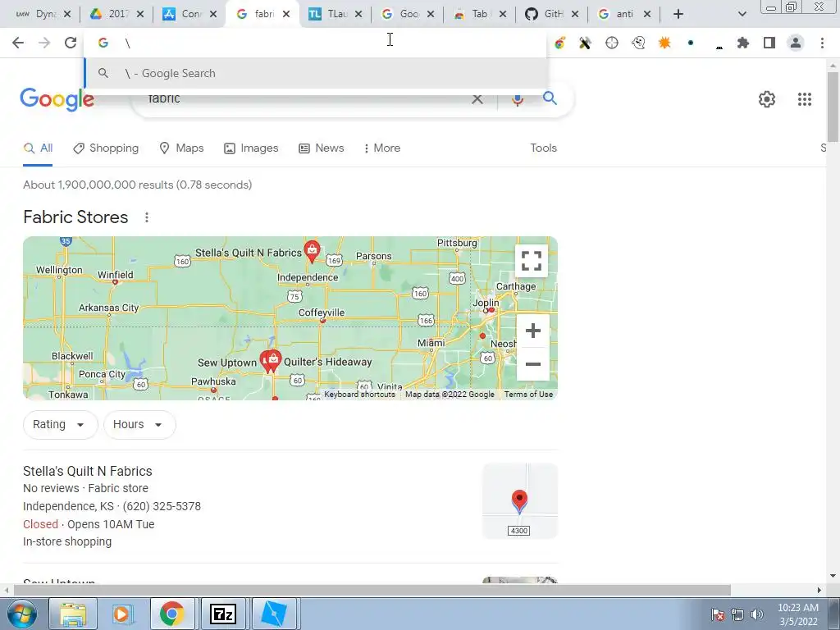Open the Stella's location map thumbnail
This screenshot has height=630, width=840.
519,501
